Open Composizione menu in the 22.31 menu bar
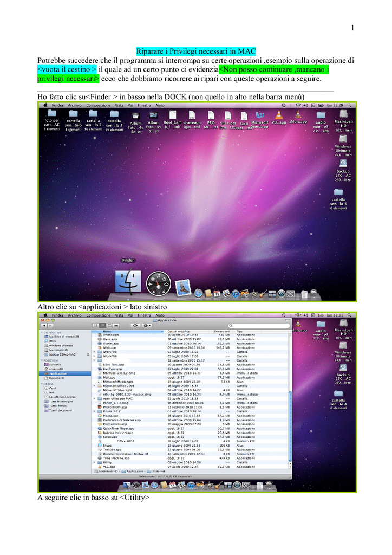 [98, 315]
